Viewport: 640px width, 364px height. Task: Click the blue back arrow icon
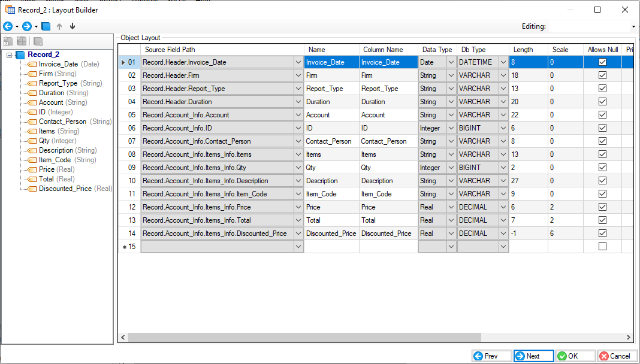8,26
